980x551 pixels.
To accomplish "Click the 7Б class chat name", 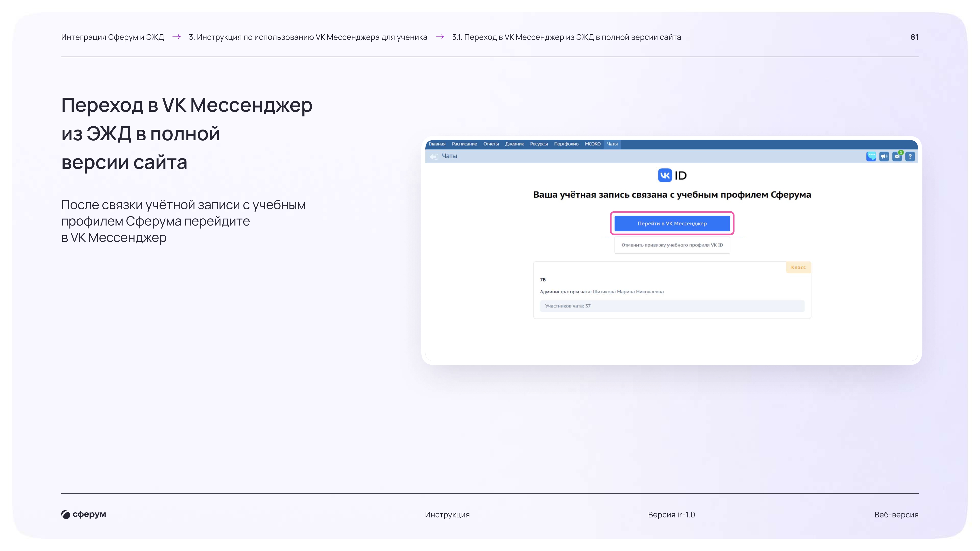I will tap(542, 280).
